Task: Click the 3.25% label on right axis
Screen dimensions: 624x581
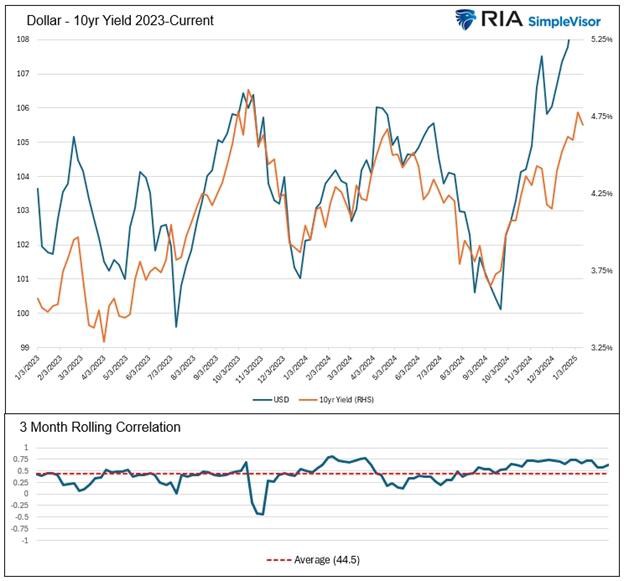Action: click(601, 348)
